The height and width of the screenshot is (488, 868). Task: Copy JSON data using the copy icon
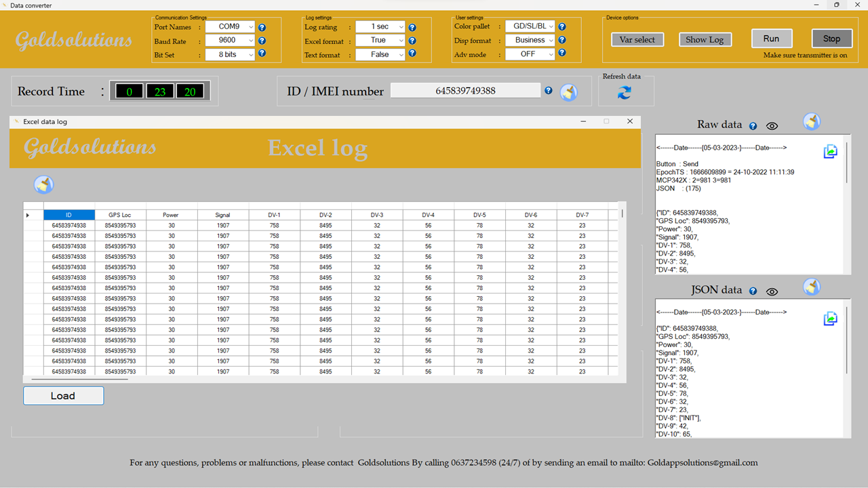coord(830,318)
